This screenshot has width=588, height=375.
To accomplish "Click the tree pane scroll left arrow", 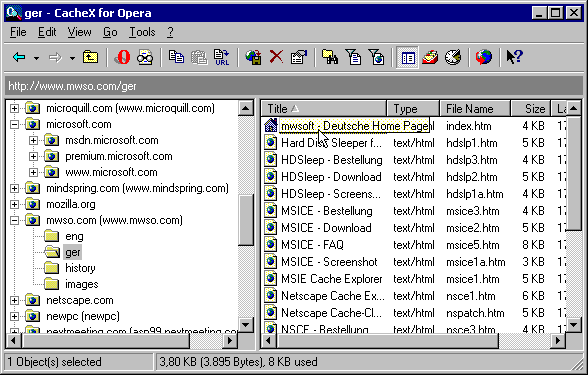I will point(14,340).
